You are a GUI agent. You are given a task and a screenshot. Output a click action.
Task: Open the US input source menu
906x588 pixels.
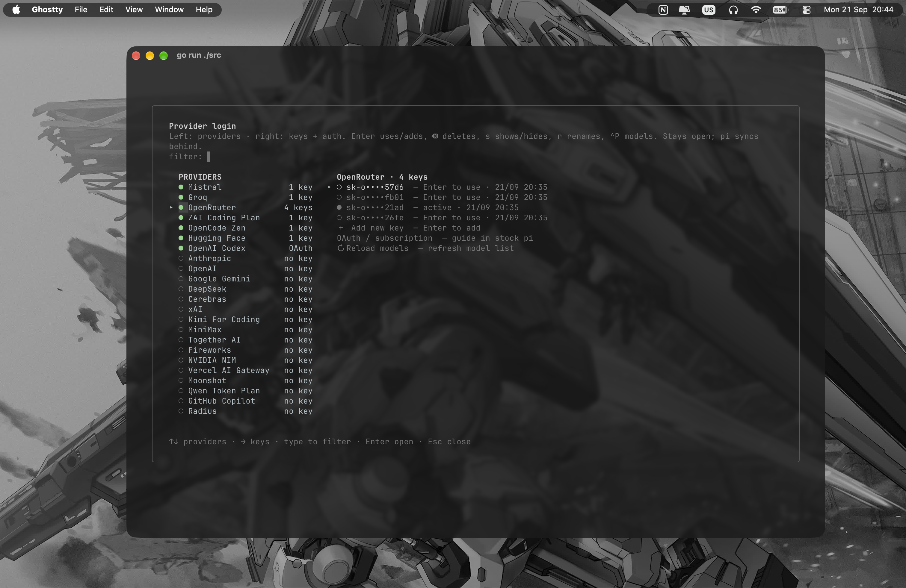709,10
